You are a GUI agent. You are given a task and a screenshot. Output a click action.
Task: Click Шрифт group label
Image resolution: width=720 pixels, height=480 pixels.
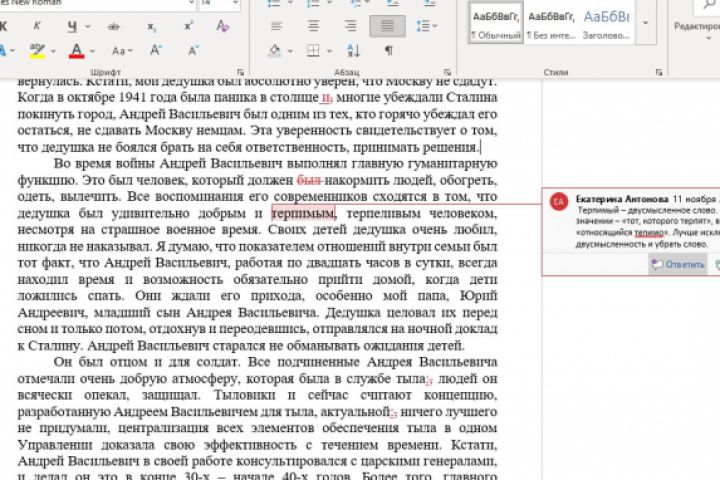[106, 72]
